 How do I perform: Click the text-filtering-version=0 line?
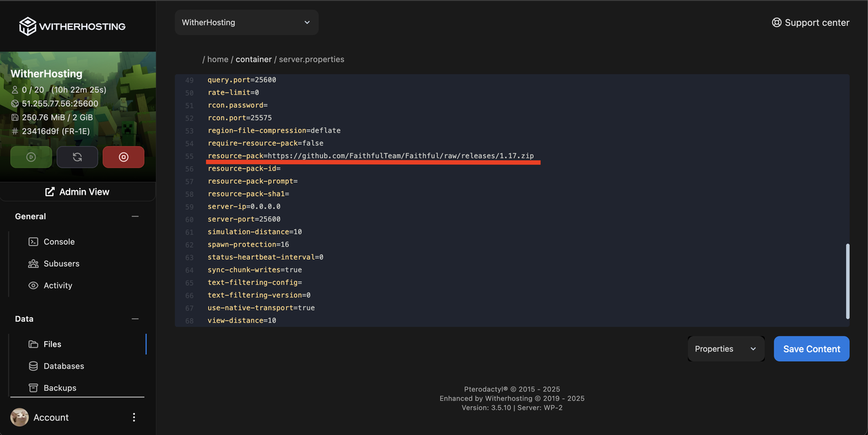pyautogui.click(x=259, y=295)
